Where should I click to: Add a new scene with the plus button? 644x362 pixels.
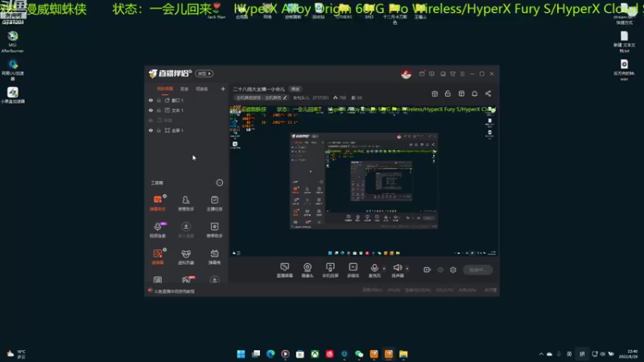[223, 88]
